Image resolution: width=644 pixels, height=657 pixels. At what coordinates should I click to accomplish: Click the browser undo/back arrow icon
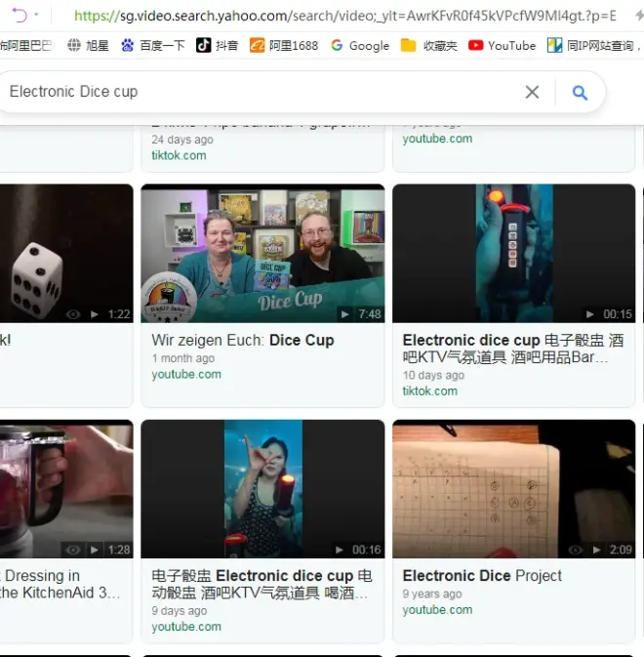click(x=19, y=15)
